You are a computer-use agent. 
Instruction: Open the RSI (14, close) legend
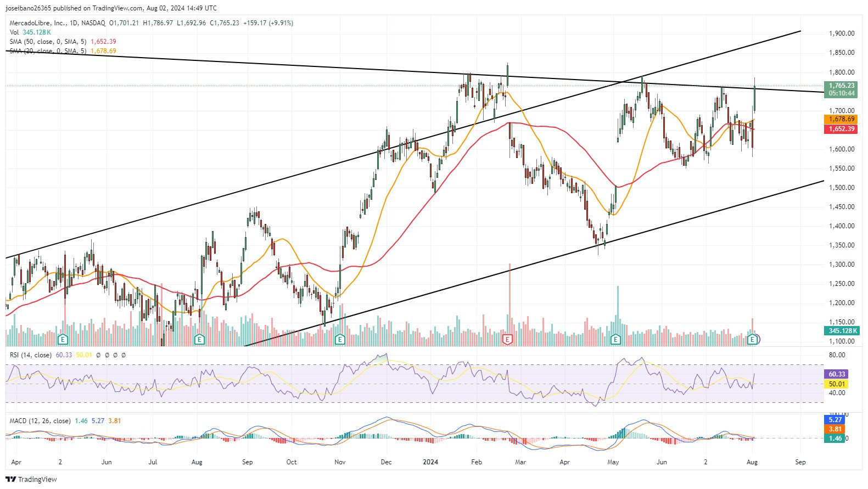tap(31, 355)
